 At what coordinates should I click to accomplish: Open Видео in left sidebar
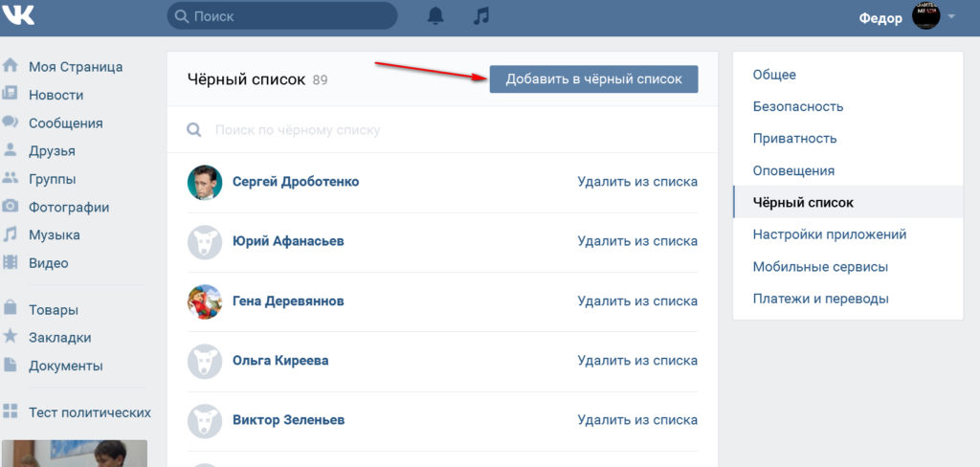(48, 263)
